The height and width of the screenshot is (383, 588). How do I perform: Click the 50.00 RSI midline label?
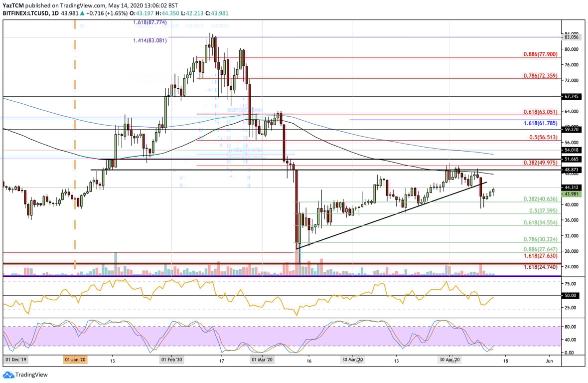click(571, 295)
